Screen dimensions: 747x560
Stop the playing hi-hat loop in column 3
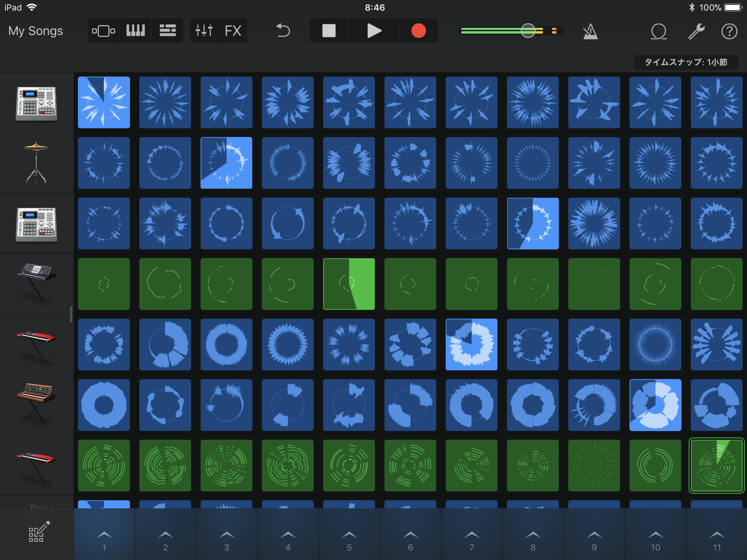click(x=227, y=163)
